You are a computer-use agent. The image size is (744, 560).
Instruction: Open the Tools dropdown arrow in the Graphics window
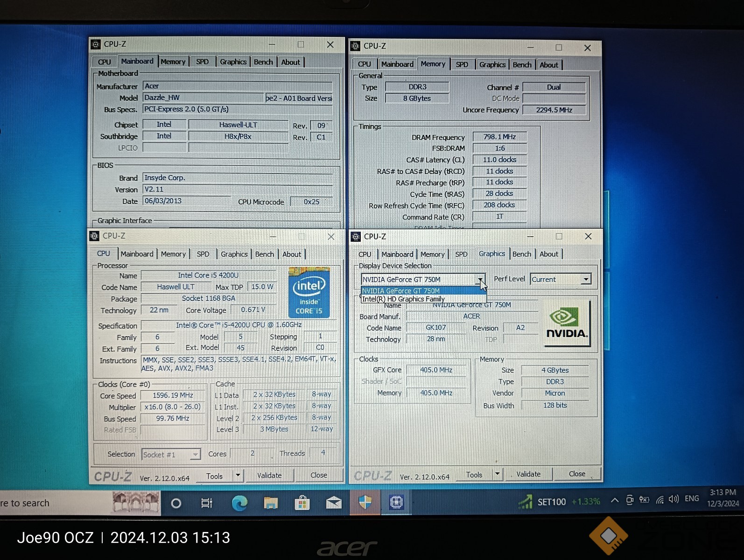[x=498, y=474]
